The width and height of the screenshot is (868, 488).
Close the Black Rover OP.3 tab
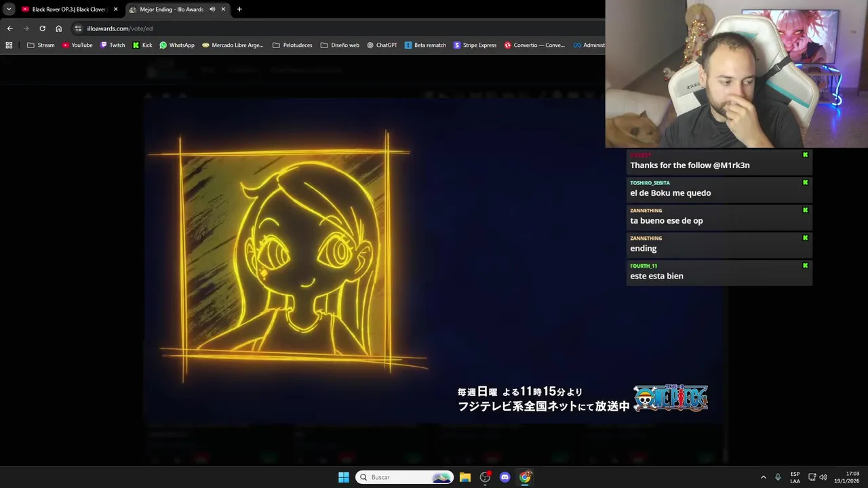[x=115, y=9]
